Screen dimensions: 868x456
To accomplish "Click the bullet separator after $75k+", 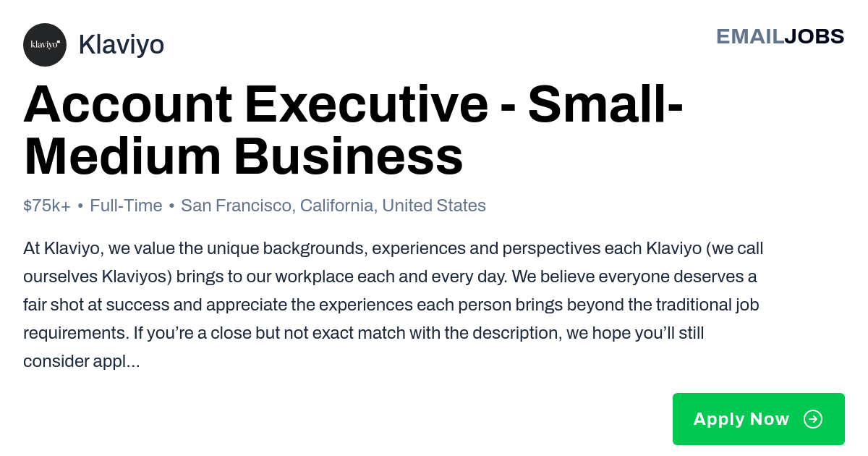I will pyautogui.click(x=80, y=206).
